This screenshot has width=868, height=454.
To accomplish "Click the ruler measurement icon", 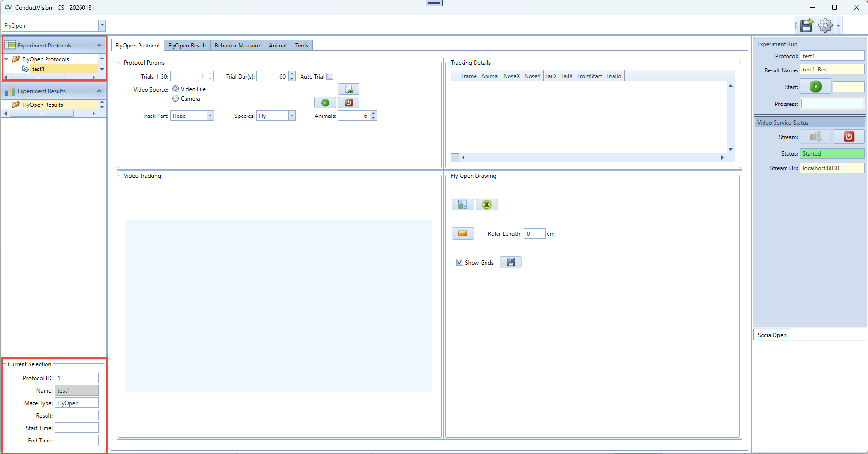I will coord(463,233).
